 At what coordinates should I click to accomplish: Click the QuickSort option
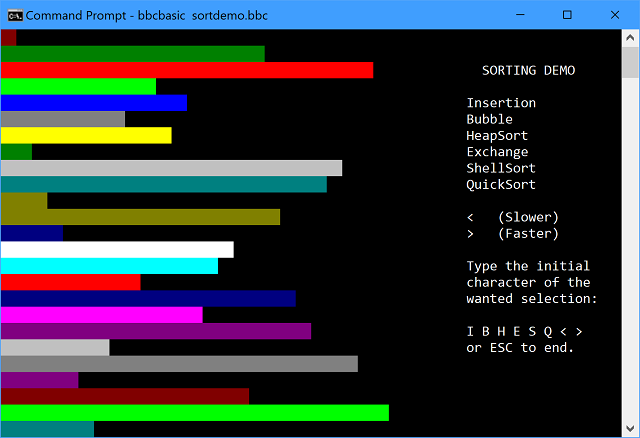[500, 184]
